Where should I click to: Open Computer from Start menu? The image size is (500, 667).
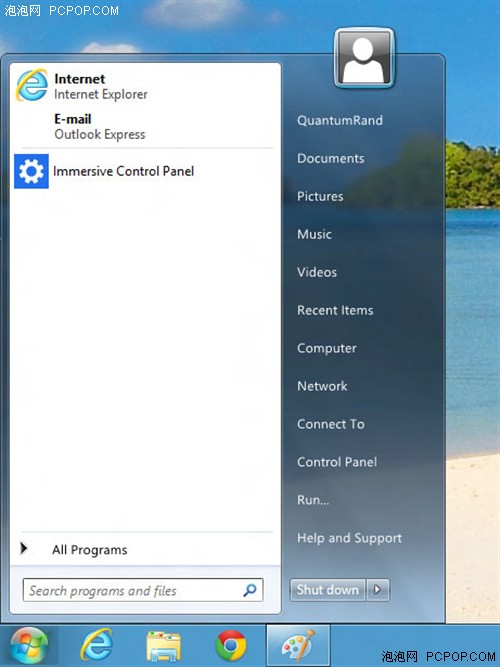pyautogui.click(x=327, y=348)
